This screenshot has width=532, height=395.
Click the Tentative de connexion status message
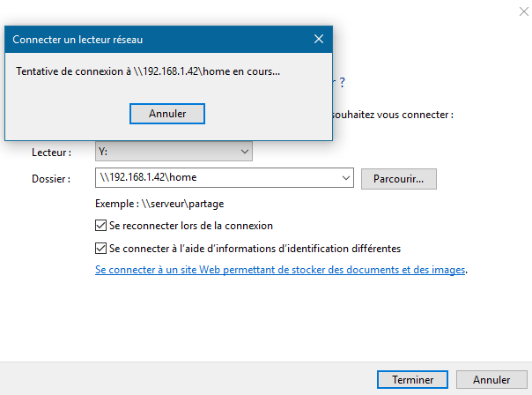[148, 71]
